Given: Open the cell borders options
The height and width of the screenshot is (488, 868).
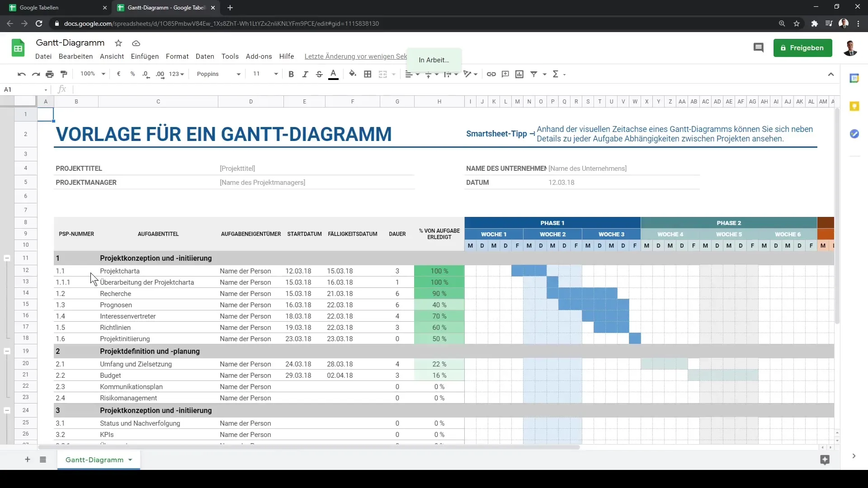Looking at the screenshot, I should click(368, 74).
